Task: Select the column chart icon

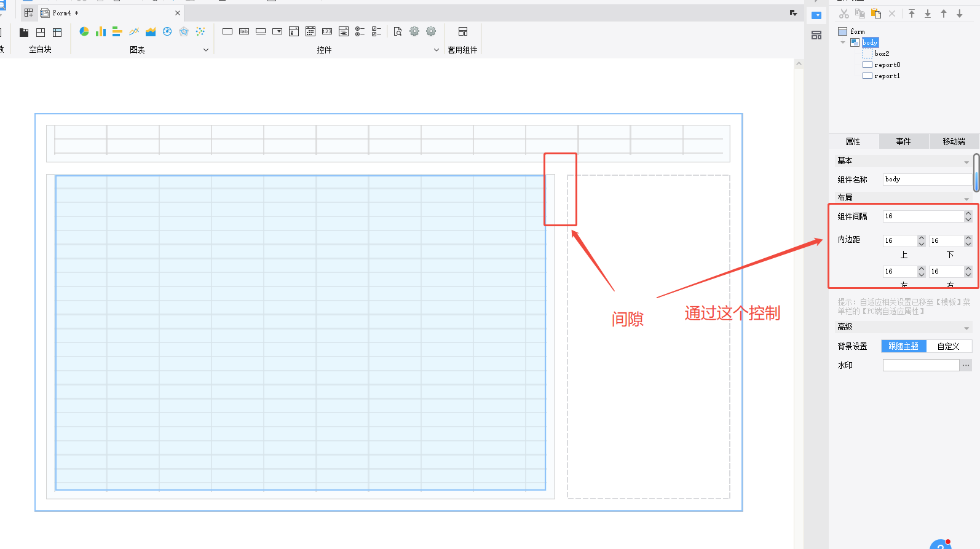Action: point(101,31)
